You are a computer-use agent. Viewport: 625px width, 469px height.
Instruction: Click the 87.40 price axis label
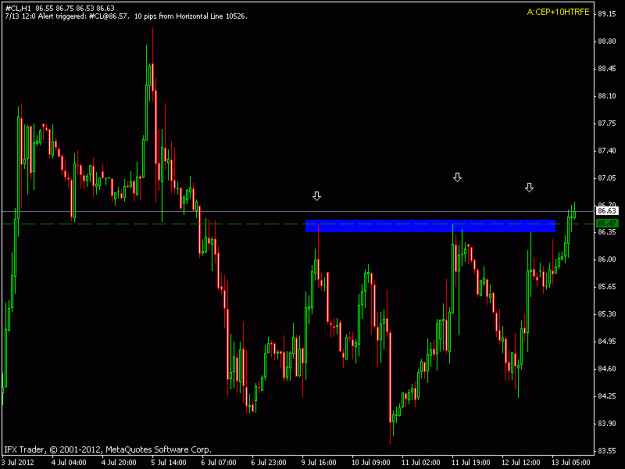click(607, 150)
